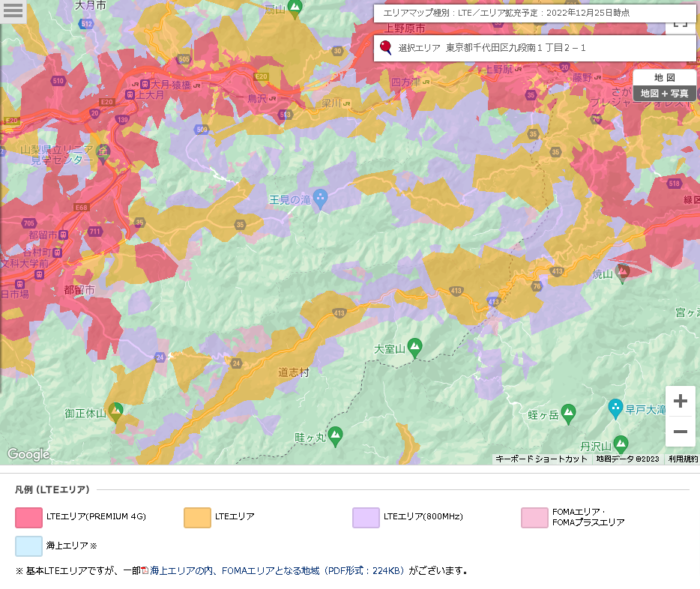Open the hamburger menu icon

click(13, 11)
